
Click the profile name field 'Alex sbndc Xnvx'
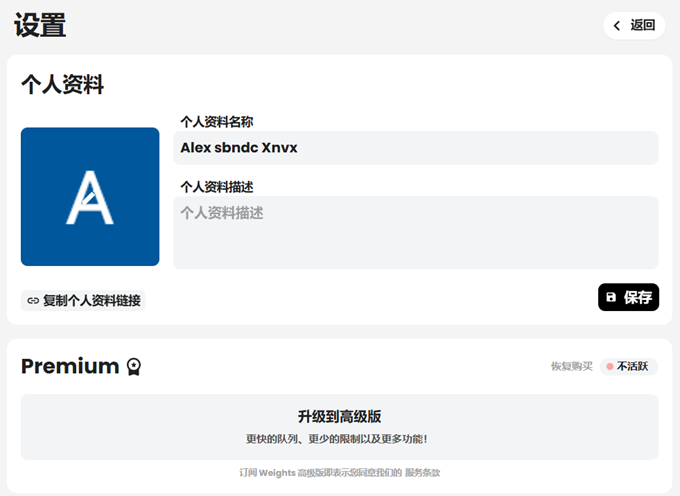(415, 148)
